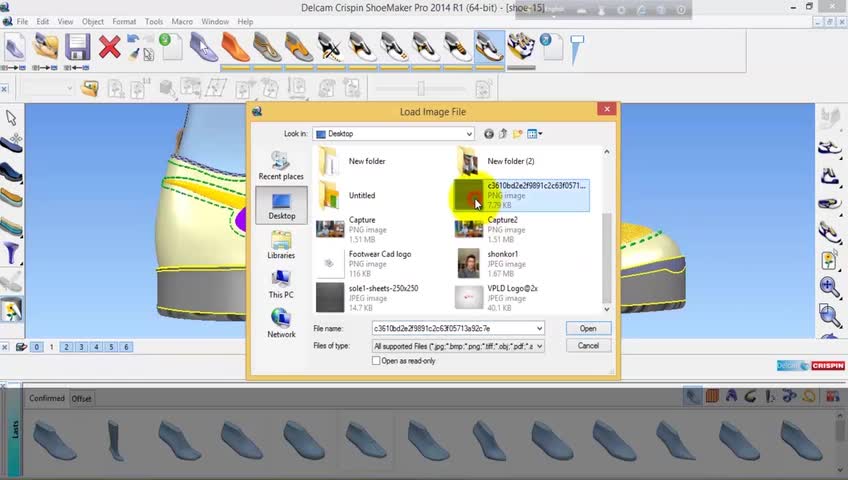Screen dimensions: 848x480
Task: Click the Cancel button
Action: pos(588,345)
